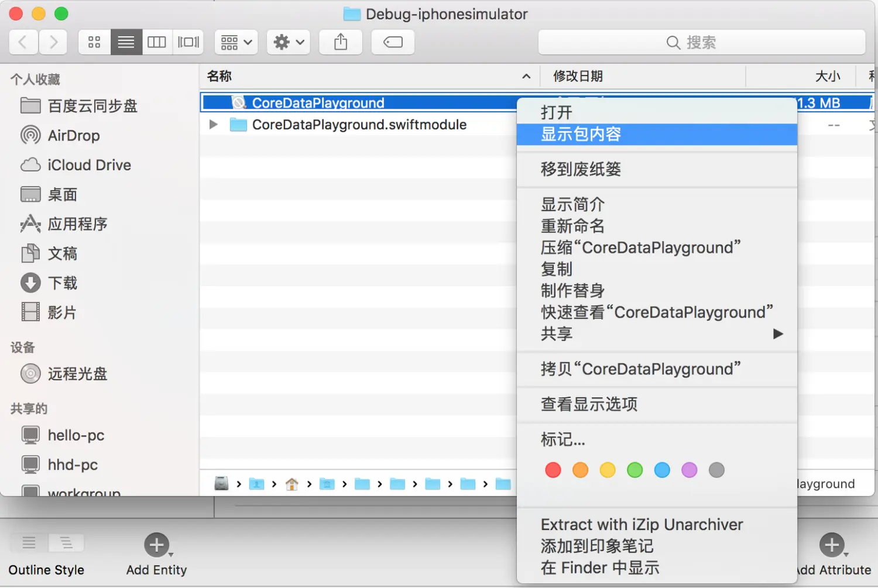The height and width of the screenshot is (588, 878).
Task: Select hhd-pc shared computer
Action: click(x=59, y=465)
